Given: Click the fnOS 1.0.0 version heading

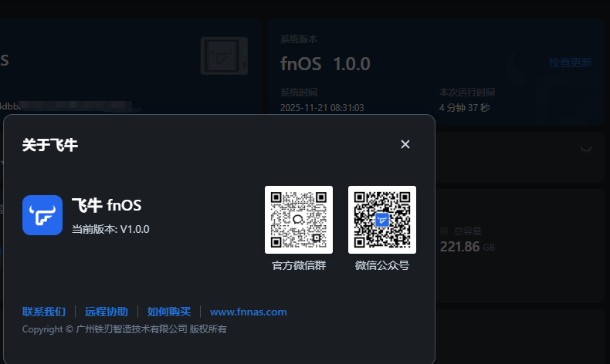Looking at the screenshot, I should [325, 64].
